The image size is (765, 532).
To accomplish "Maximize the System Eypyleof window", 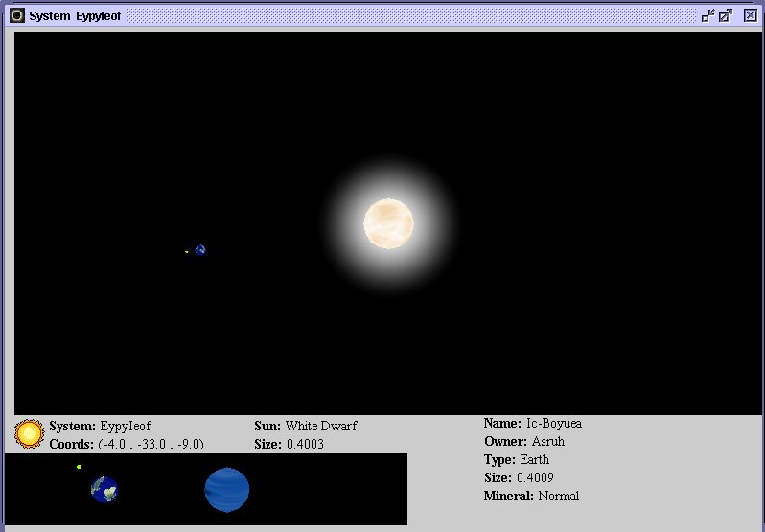I will [726, 15].
